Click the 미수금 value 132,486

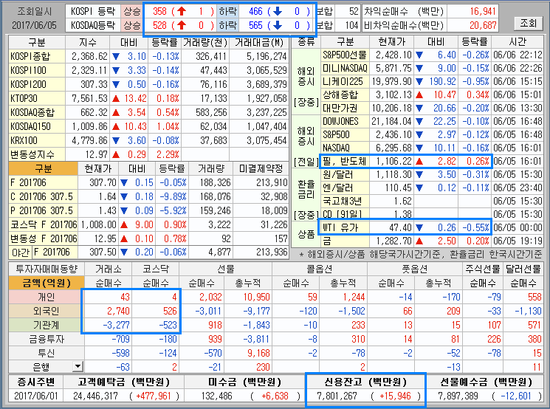click(x=216, y=396)
